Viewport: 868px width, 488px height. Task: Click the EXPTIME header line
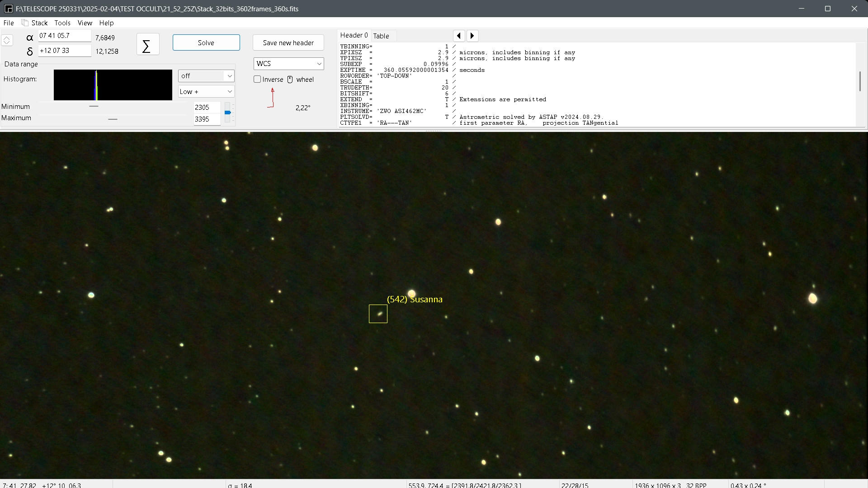pos(412,70)
